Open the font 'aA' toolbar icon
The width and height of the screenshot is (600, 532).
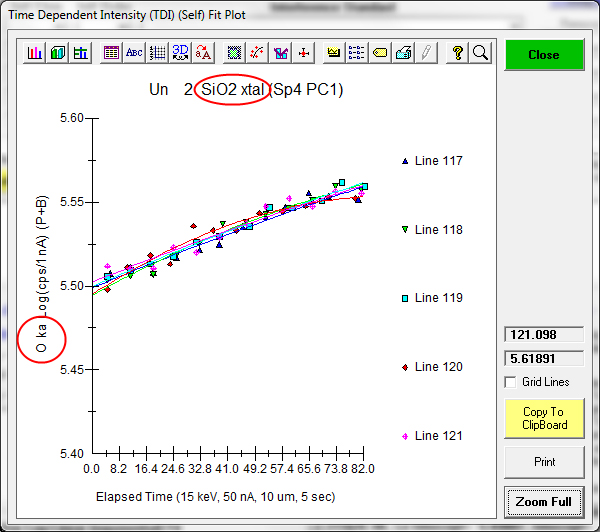(203, 53)
